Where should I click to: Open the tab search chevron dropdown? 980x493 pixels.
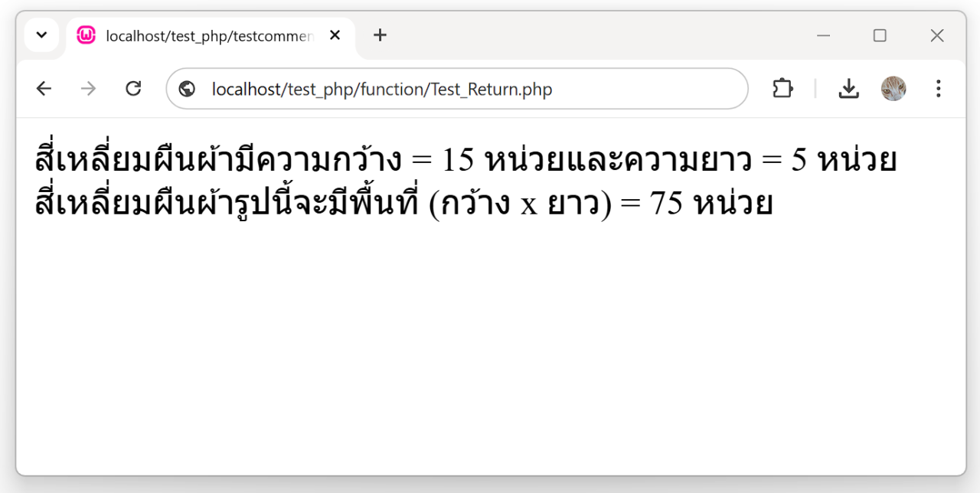click(42, 35)
